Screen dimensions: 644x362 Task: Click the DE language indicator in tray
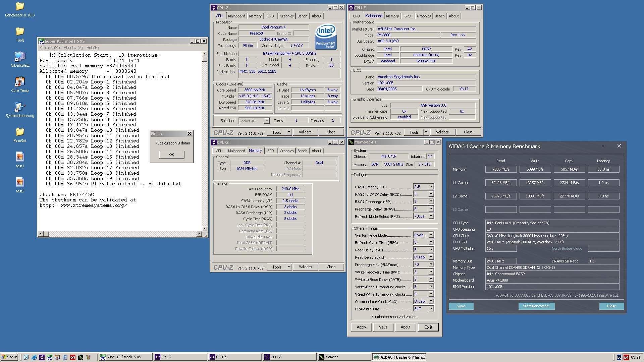(619, 357)
